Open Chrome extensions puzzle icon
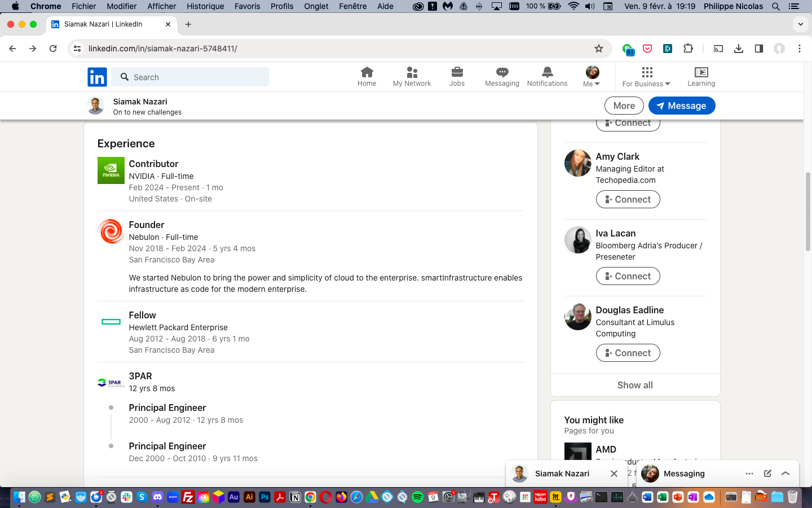812x508 pixels. click(688, 49)
